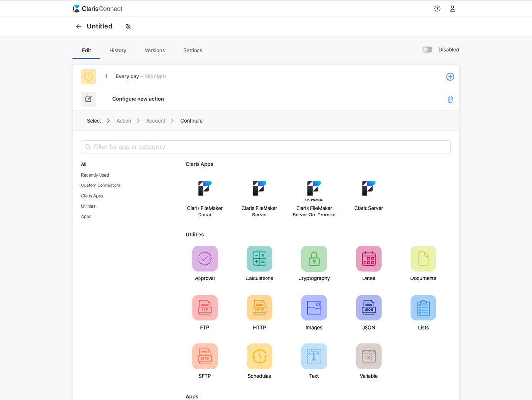Collapse to the Select breadcrumb step
The image size is (532, 400).
[94, 120]
